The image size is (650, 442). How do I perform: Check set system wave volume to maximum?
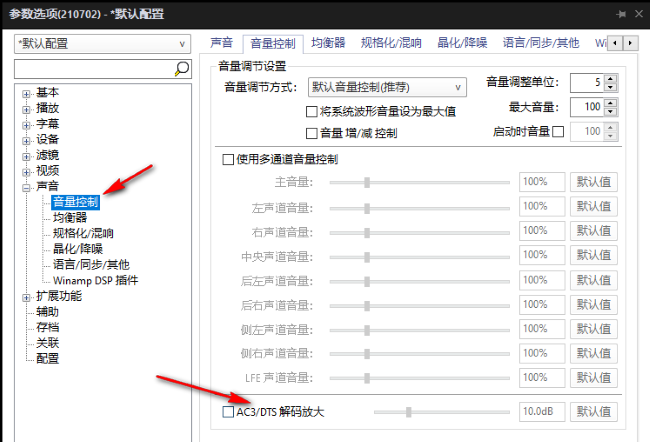(x=311, y=111)
